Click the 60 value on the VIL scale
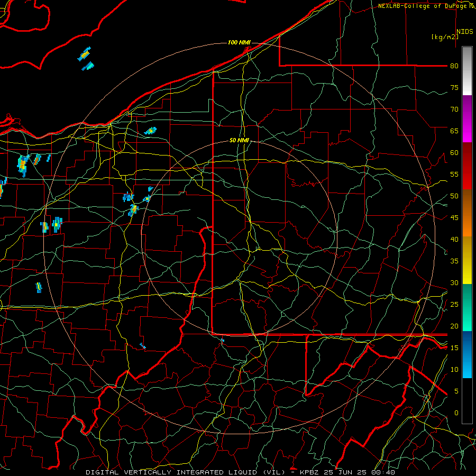 pos(454,153)
